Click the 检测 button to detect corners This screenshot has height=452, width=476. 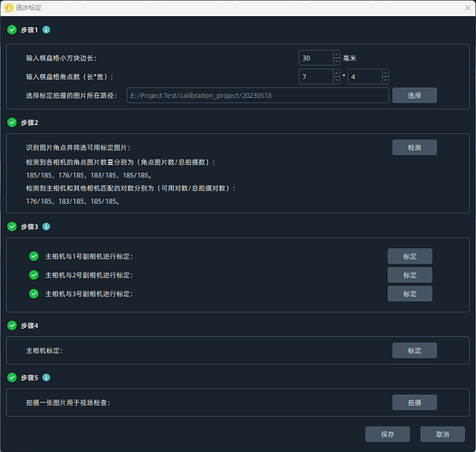(414, 148)
